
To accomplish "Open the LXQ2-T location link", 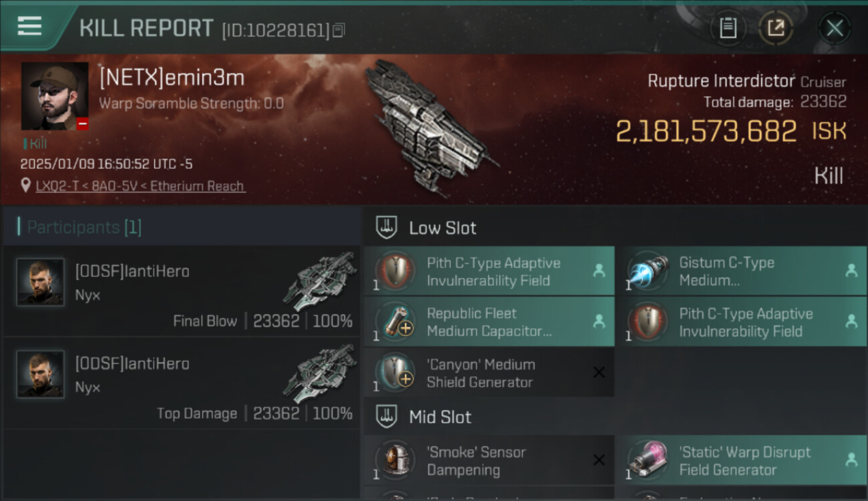I will pos(140,186).
